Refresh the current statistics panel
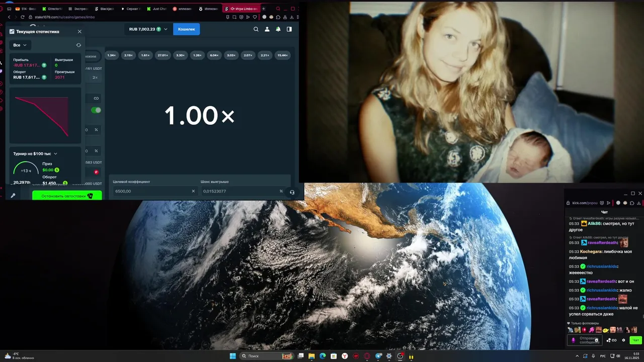Viewport: 644px width, 362px height. 78,45
